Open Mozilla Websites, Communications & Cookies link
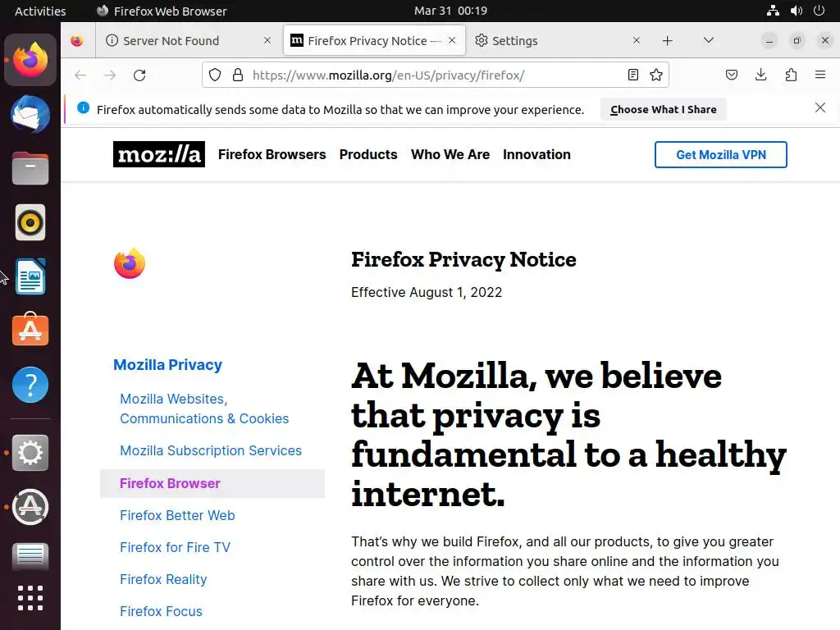Image resolution: width=840 pixels, height=630 pixels. pos(204,409)
